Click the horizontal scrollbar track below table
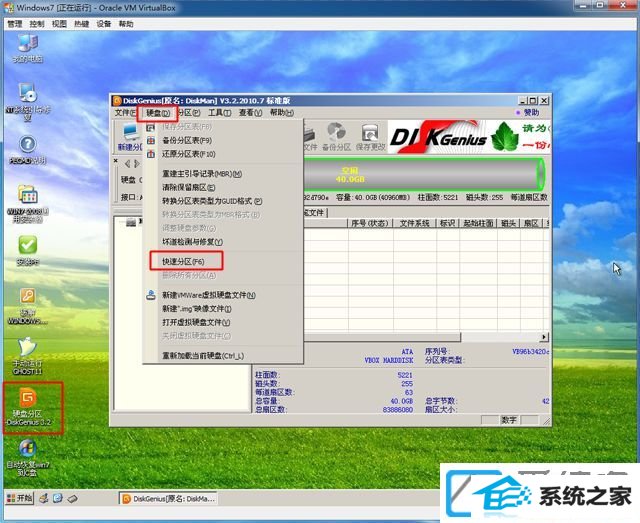The width and height of the screenshot is (640, 523). coord(500,337)
